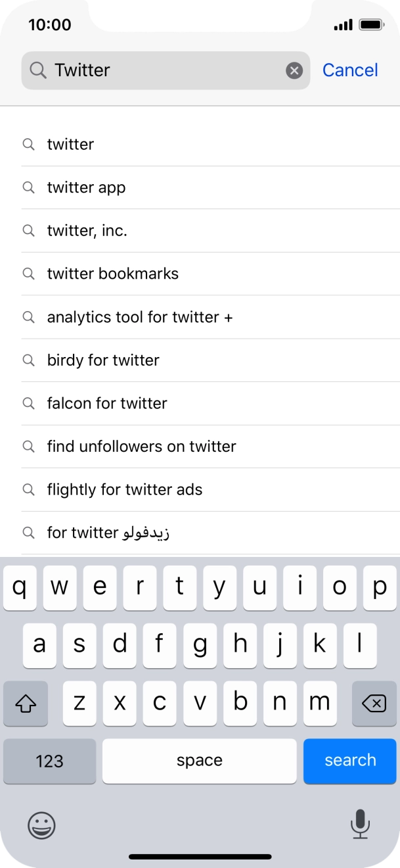
Task: Tap the space bar
Action: coord(198,761)
